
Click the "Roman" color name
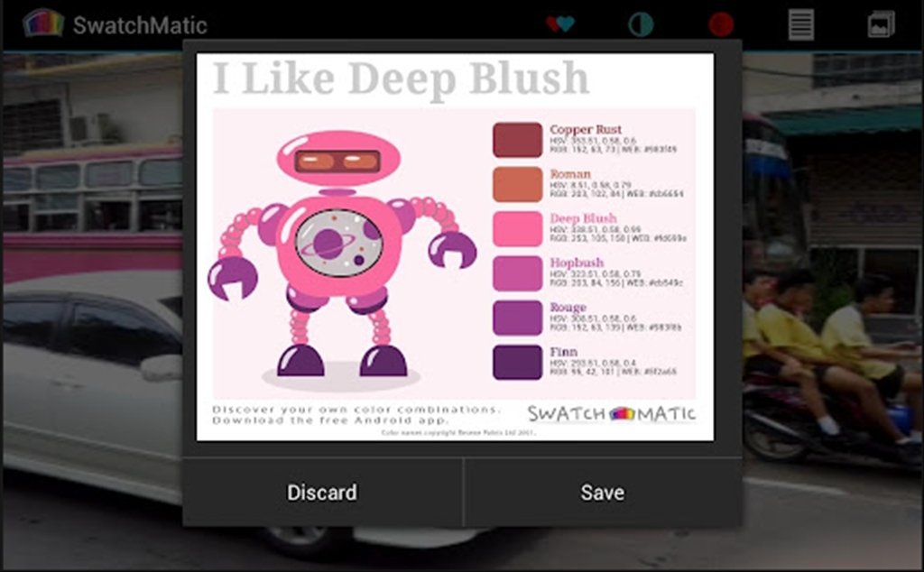[570, 174]
